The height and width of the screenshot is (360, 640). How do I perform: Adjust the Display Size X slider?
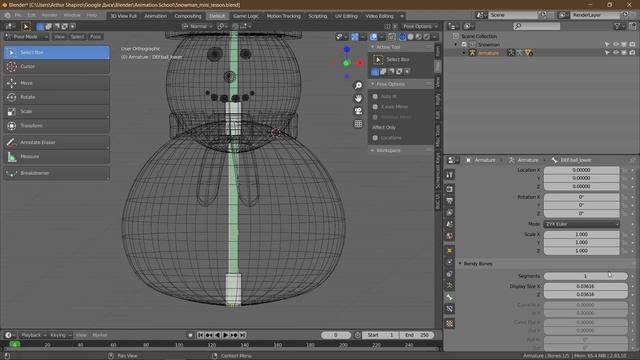click(585, 287)
